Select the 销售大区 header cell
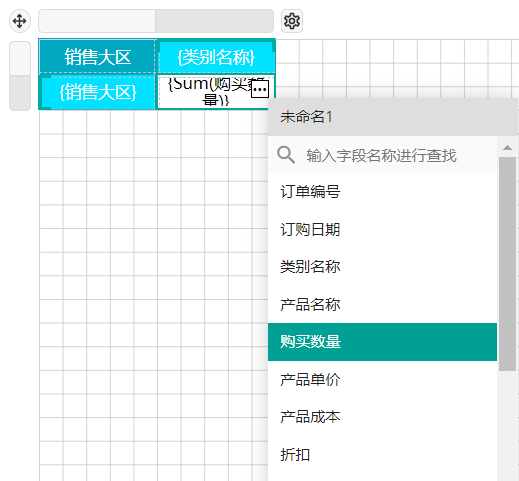Viewport: 519px width, 481px height. point(97,56)
